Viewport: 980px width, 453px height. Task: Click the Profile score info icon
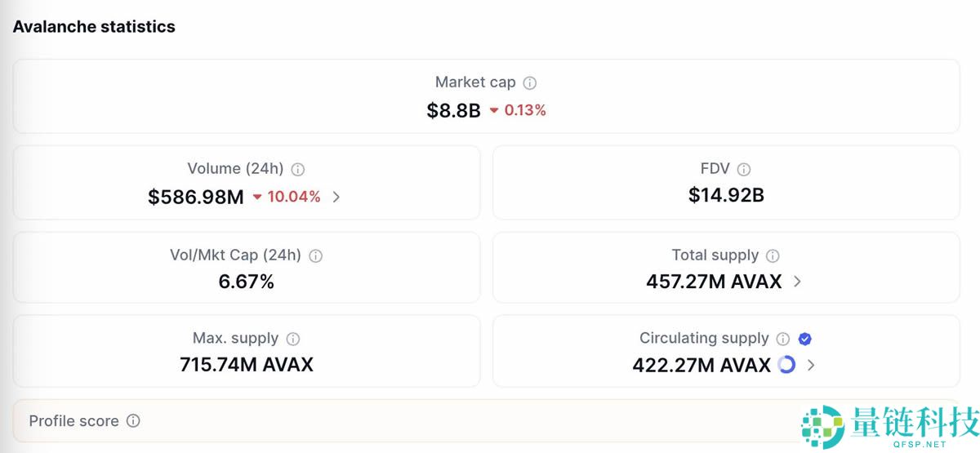[133, 421]
